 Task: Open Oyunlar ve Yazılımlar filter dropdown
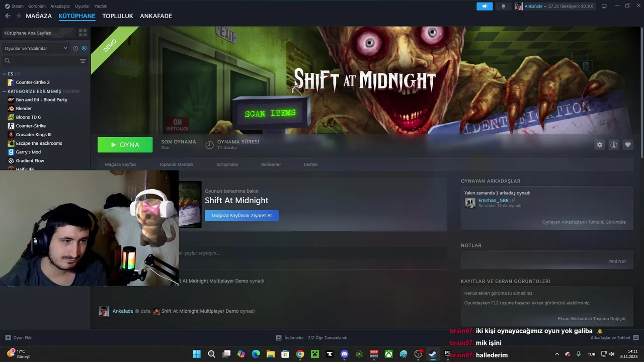[x=35, y=48]
